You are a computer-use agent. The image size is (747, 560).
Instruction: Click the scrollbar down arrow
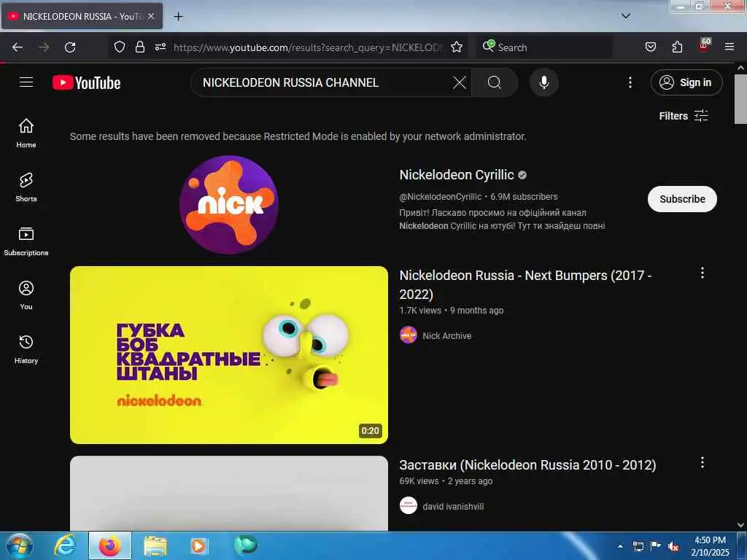pyautogui.click(x=740, y=525)
